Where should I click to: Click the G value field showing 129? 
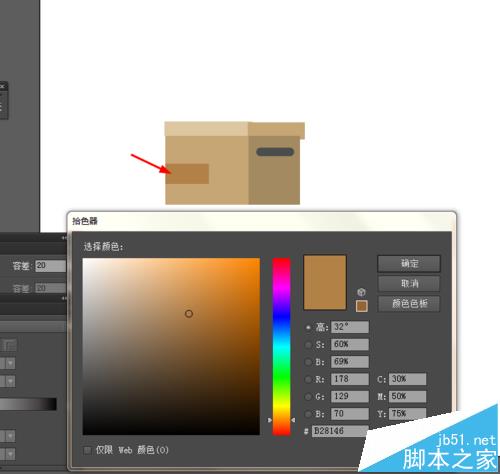click(350, 396)
